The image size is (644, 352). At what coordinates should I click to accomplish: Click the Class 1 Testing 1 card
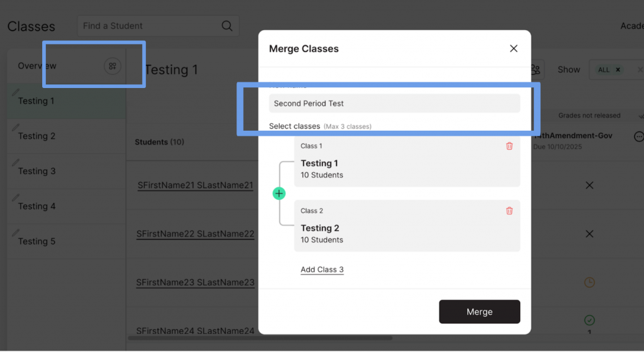pos(407,162)
